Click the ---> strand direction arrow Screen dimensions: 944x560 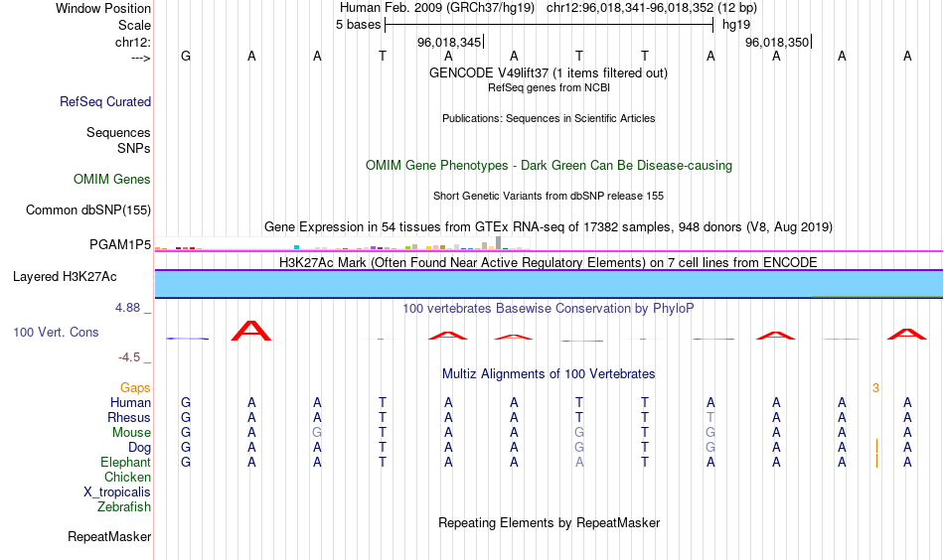point(140,58)
